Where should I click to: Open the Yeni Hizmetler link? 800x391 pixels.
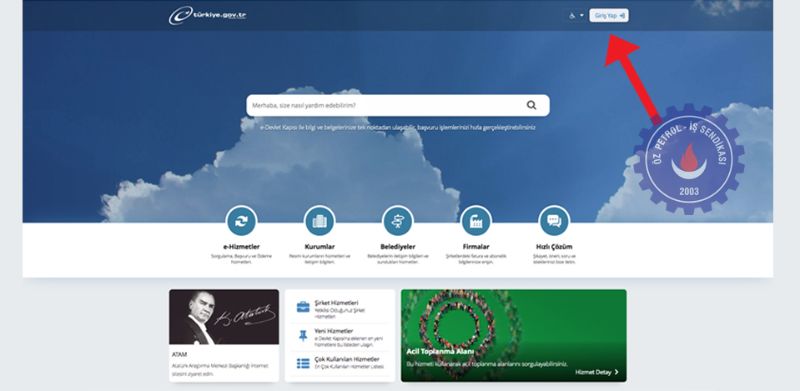tap(334, 331)
